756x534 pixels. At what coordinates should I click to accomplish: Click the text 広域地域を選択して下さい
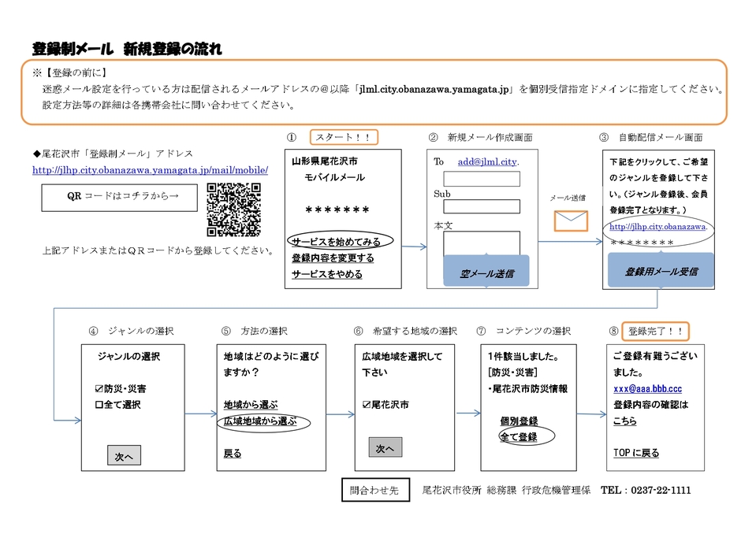tap(402, 364)
